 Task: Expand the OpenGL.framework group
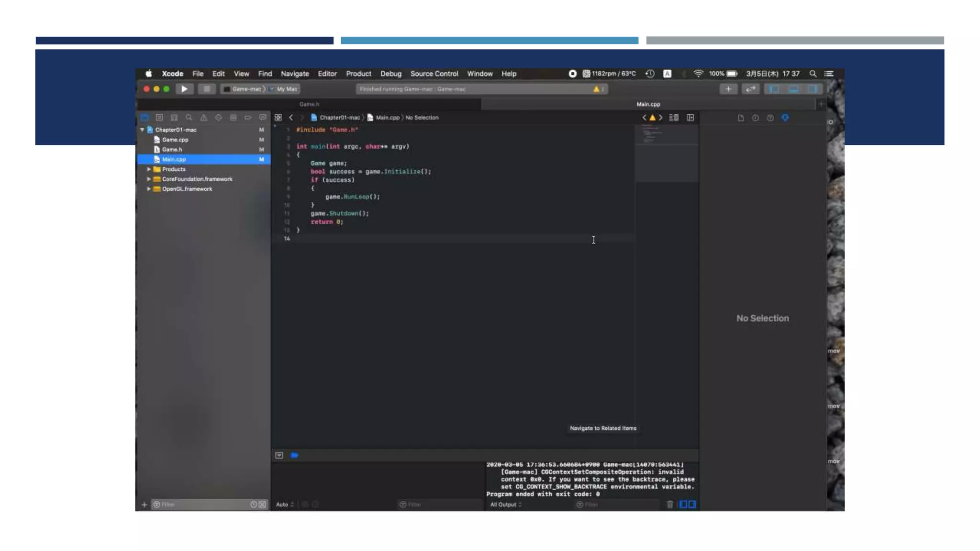click(x=149, y=189)
